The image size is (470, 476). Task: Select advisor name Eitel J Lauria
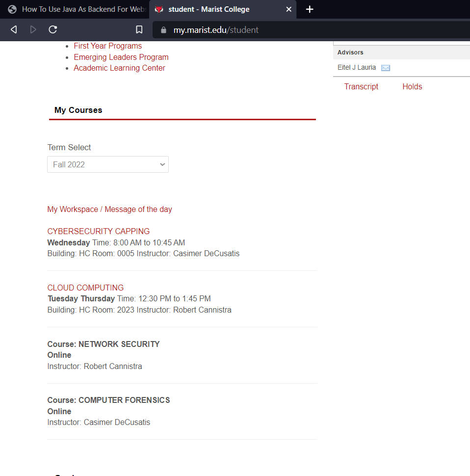click(x=357, y=67)
